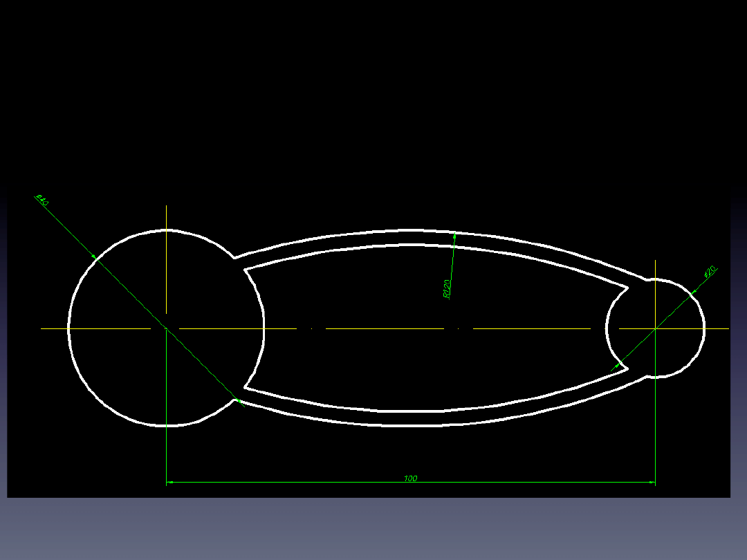Select the outer upper arc at its peak
Viewport: 747px width, 560px height.
(x=411, y=230)
